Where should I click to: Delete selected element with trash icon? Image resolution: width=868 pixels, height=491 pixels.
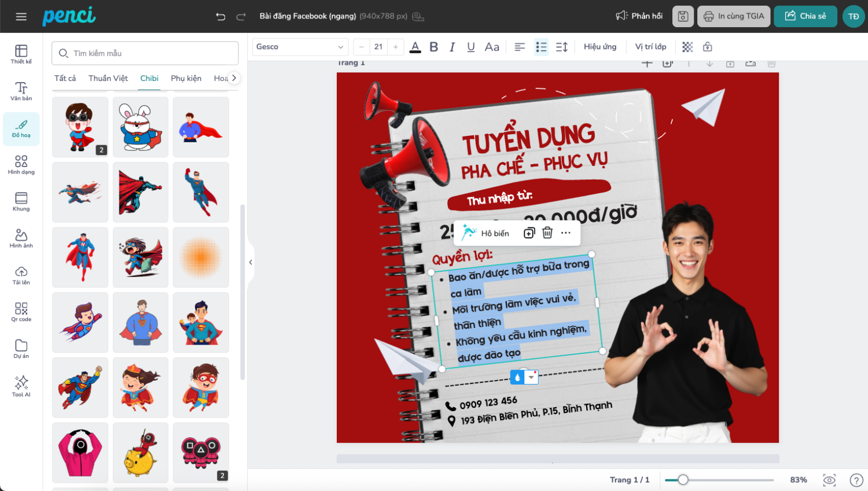click(547, 233)
